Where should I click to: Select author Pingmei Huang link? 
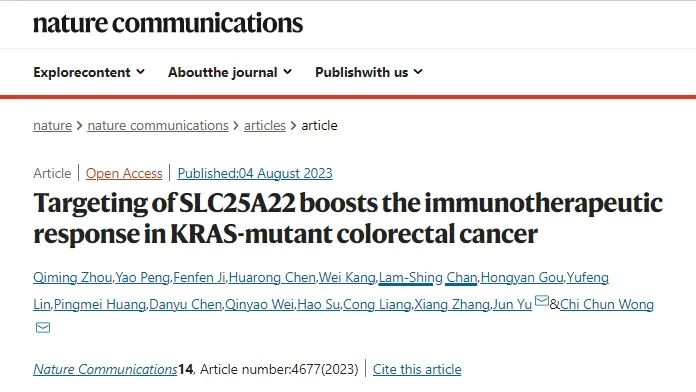pyautogui.click(x=99, y=305)
